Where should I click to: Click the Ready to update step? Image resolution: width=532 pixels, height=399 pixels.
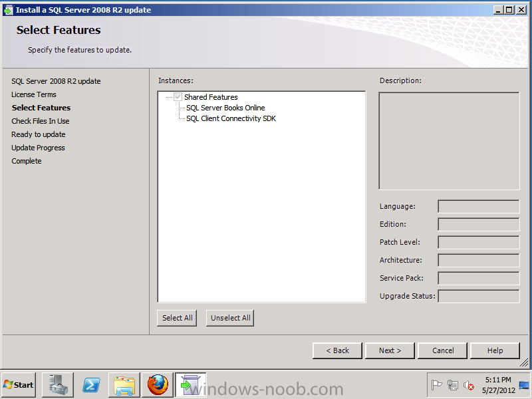click(x=39, y=134)
